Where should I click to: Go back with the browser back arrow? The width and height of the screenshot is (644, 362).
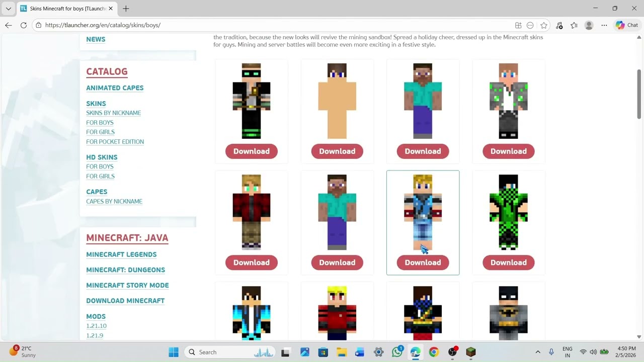click(x=8, y=25)
